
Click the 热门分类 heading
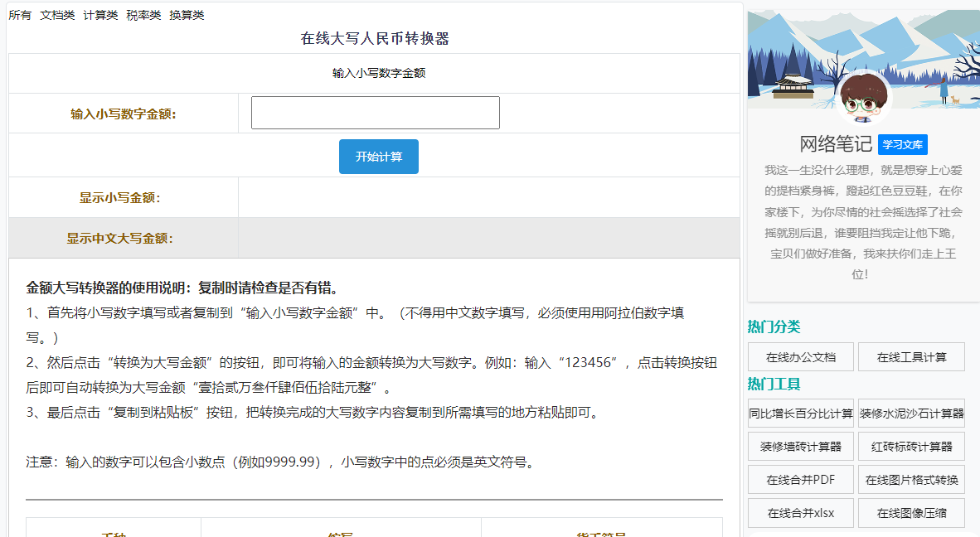click(x=774, y=327)
